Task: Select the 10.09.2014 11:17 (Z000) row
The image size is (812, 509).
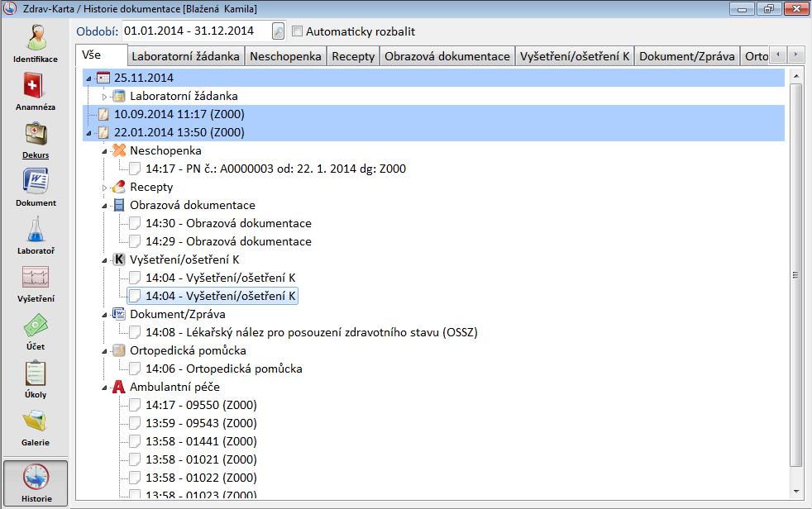Action: [x=434, y=114]
